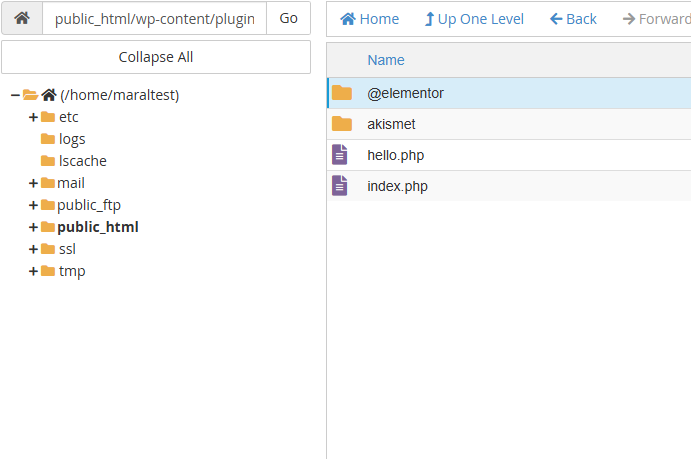Viewport: 691px width, 459px height.
Task: Click the lscache folder icon
Action: (48, 161)
